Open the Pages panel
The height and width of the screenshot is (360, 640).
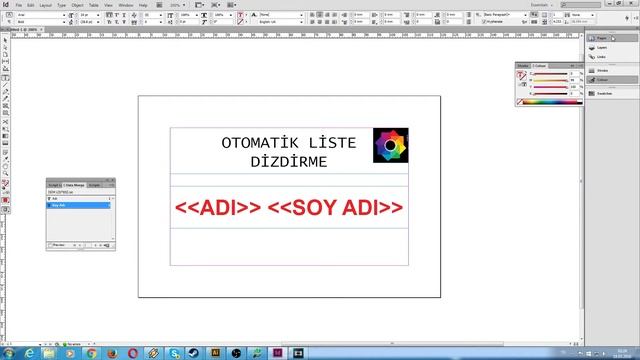click(x=612, y=38)
